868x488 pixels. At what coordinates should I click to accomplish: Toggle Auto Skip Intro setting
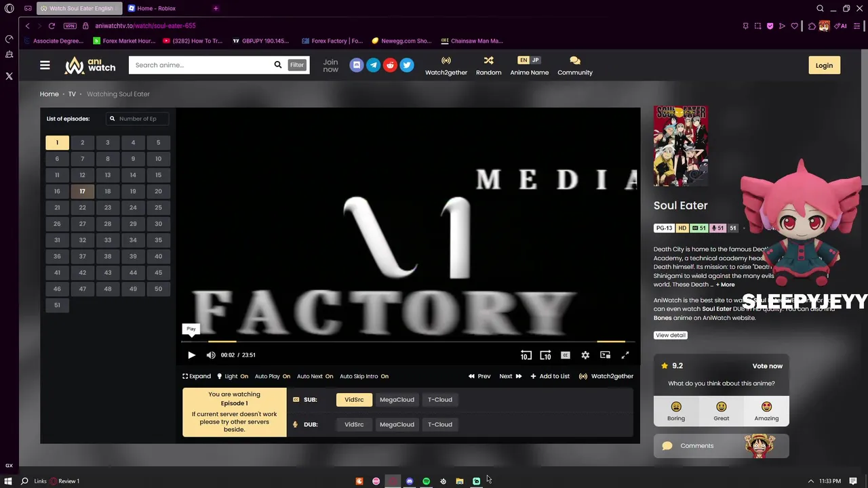364,376
